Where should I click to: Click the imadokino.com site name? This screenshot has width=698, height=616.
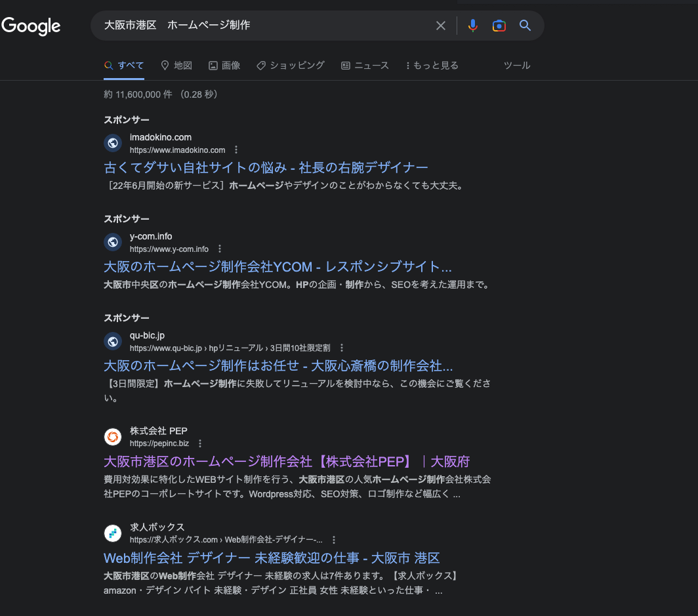coord(161,137)
